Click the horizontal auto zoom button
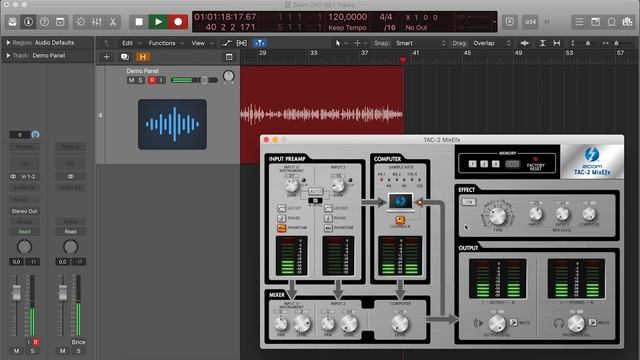This screenshot has height=360, width=640. (x=557, y=43)
